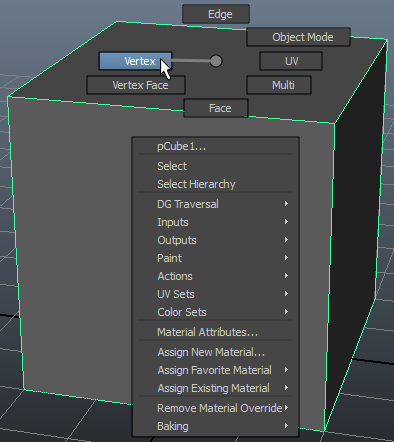
Task: Open the Inputs submenu
Action: pos(215,222)
